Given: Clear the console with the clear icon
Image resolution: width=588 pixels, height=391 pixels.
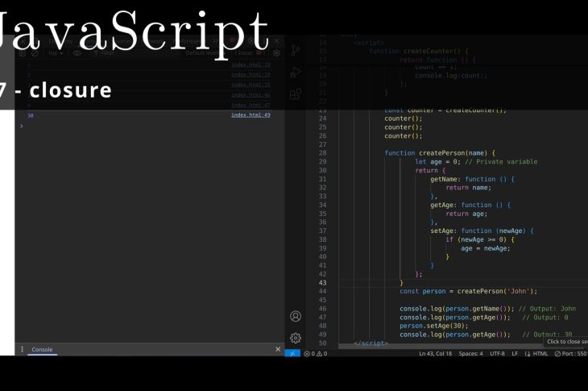Looking at the screenshot, I should click(35, 53).
